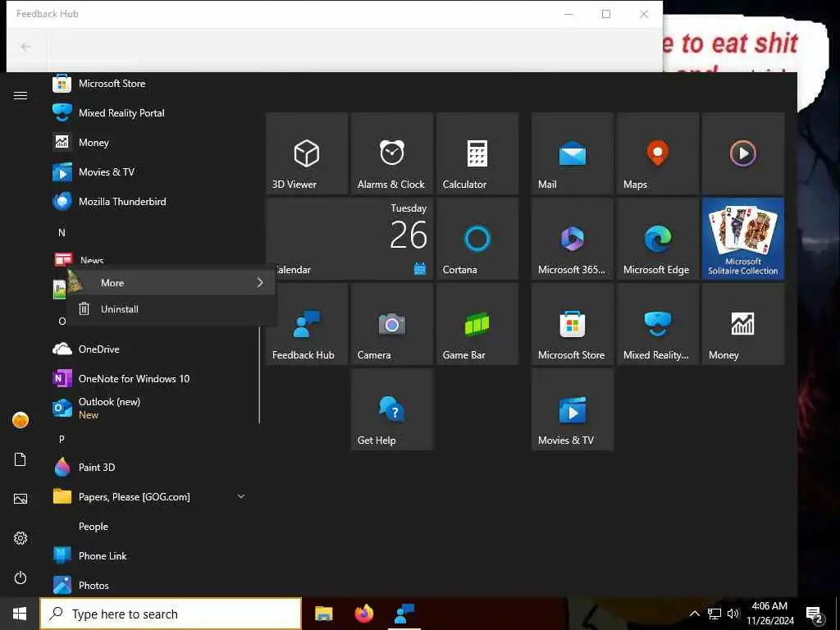This screenshot has width=840, height=630.
Task: Open Mixed Reality Portal in the app list
Action: pyautogui.click(x=150, y=113)
